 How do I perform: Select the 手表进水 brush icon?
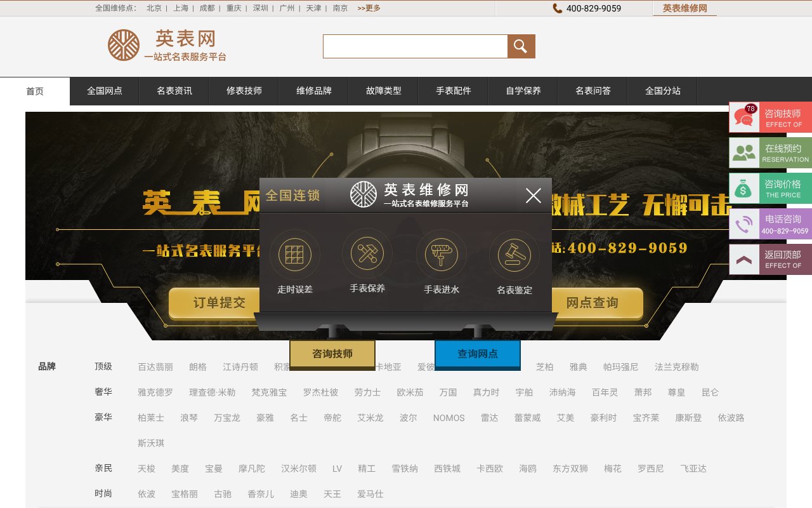pyautogui.click(x=441, y=254)
